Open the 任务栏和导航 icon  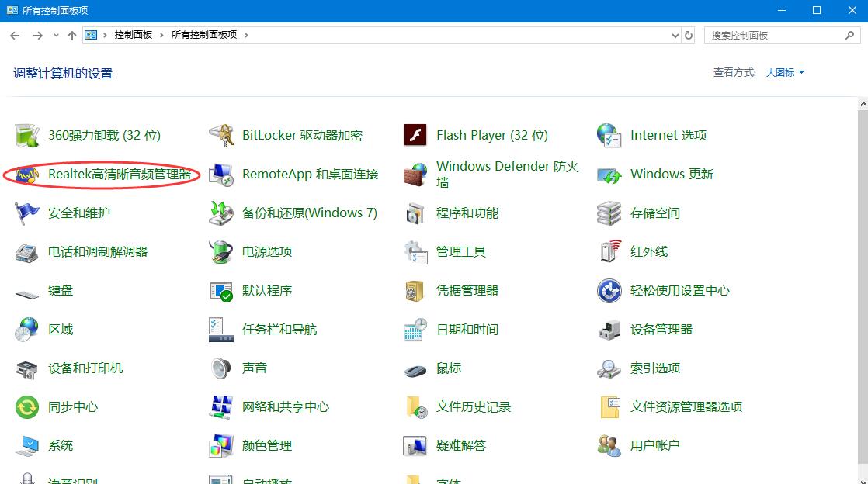[220, 330]
